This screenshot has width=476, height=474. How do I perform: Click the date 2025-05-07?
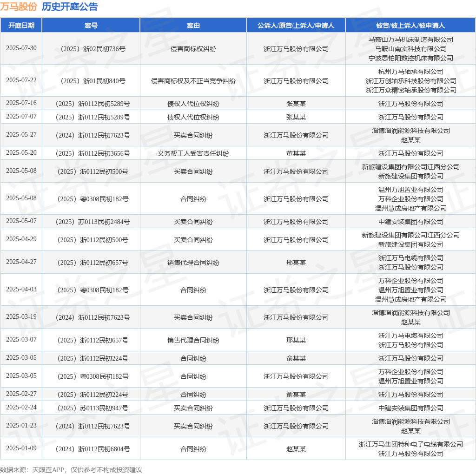[x=21, y=221]
